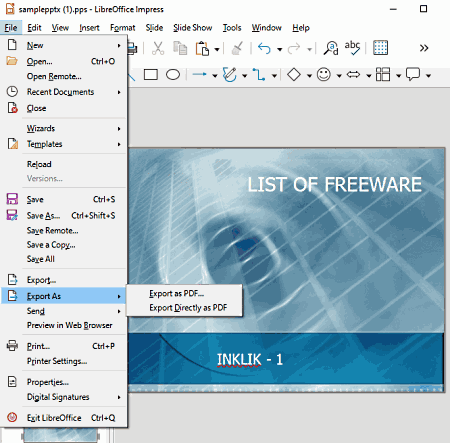The height and width of the screenshot is (443, 450).
Task: Click the Recent Documents clock icon
Action: 12,91
